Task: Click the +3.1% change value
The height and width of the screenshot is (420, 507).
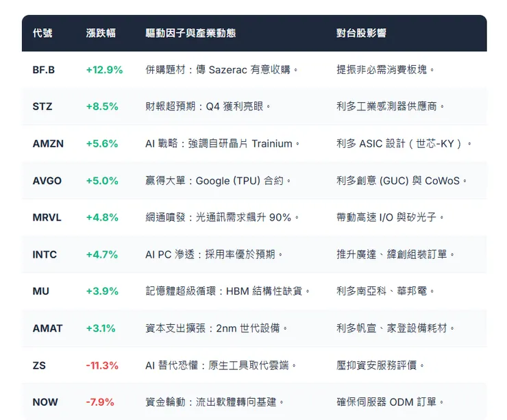Action: pyautogui.click(x=101, y=328)
